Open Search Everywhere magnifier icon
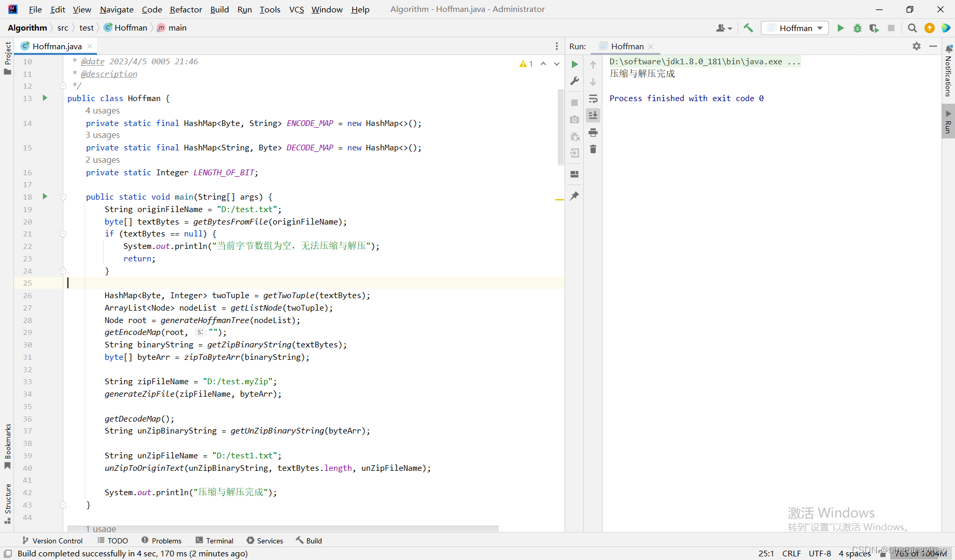This screenshot has width=955, height=560. (912, 28)
